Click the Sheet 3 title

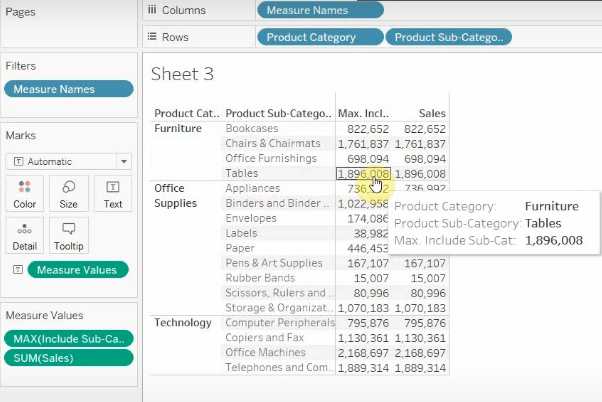point(182,74)
